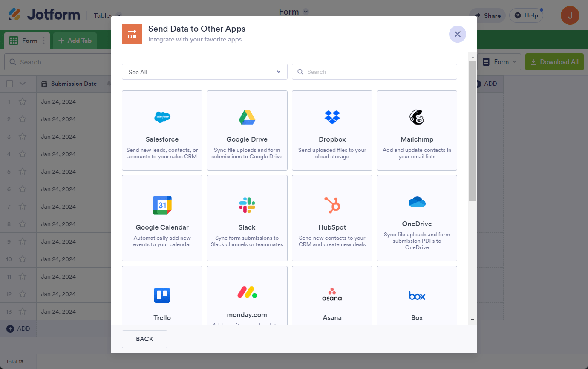This screenshot has width=588, height=369.
Task: Expand the See All category dropdown
Action: [x=205, y=72]
